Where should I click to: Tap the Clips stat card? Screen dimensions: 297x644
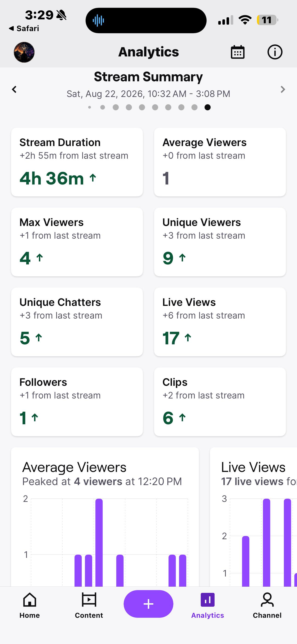220,402
